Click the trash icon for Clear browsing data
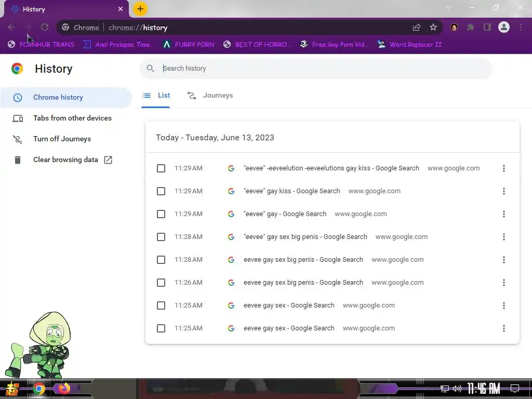 coord(18,160)
